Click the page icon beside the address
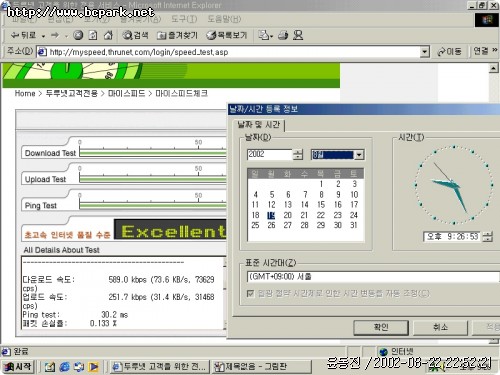Image resolution: width=500 pixels, height=375 pixels. tap(41, 52)
